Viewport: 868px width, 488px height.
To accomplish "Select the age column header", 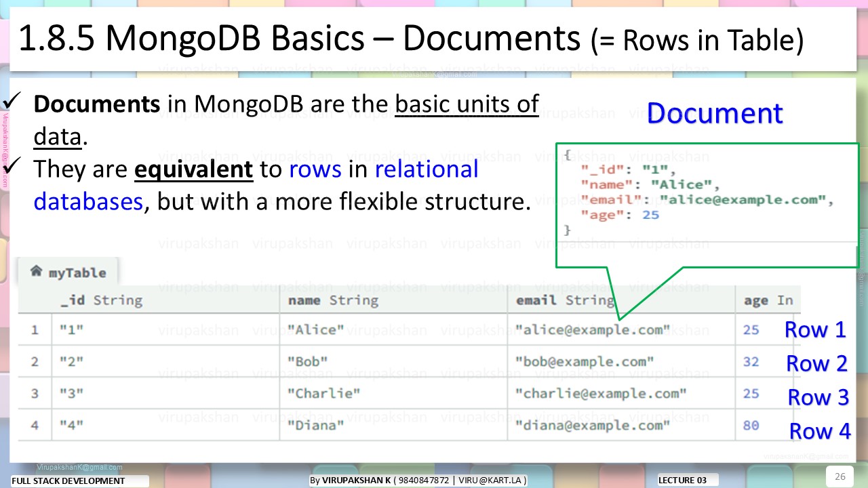I will click(768, 300).
